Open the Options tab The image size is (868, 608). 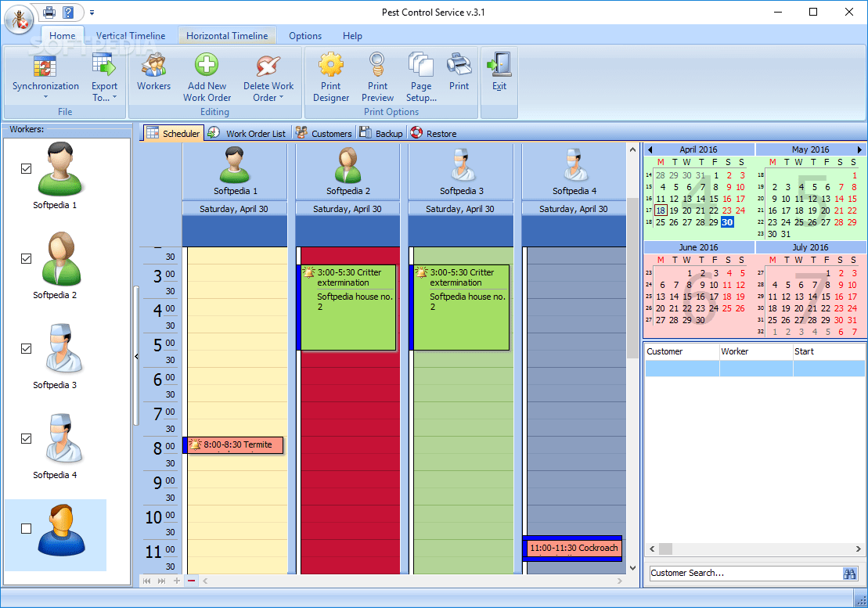coord(305,36)
